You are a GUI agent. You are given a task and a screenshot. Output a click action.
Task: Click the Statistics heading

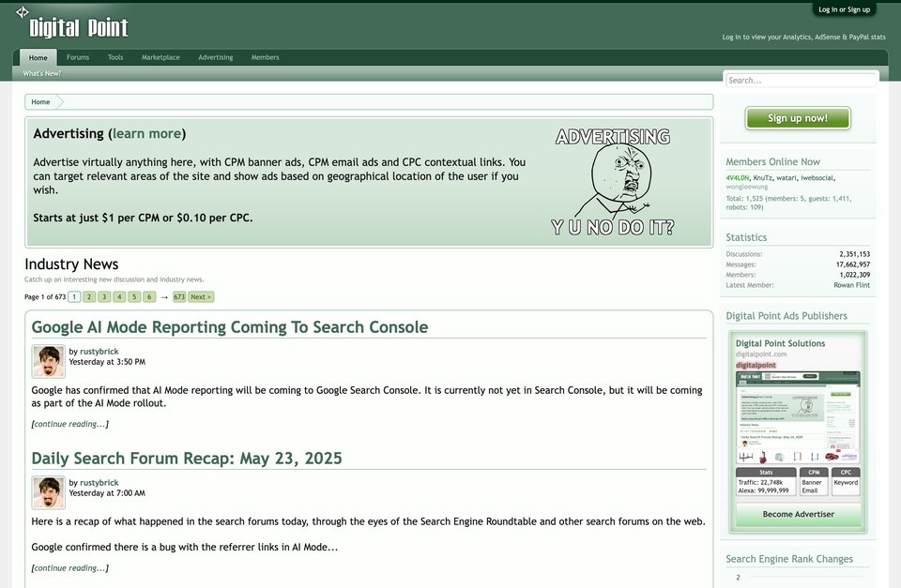(x=746, y=237)
